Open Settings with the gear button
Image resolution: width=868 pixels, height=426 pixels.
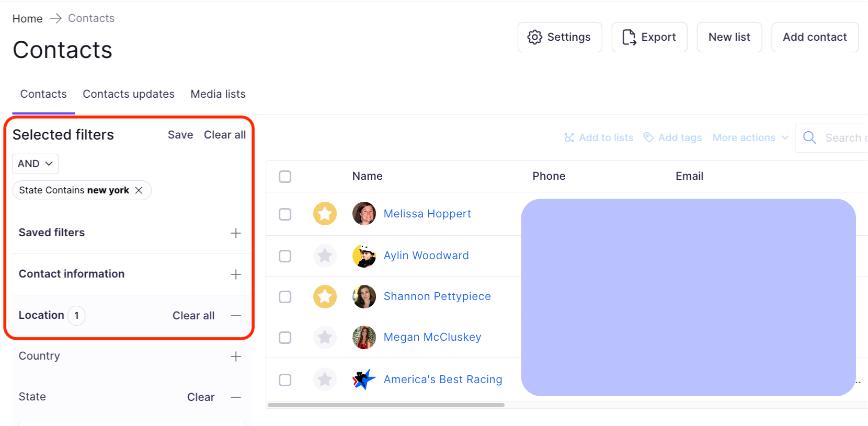click(559, 37)
